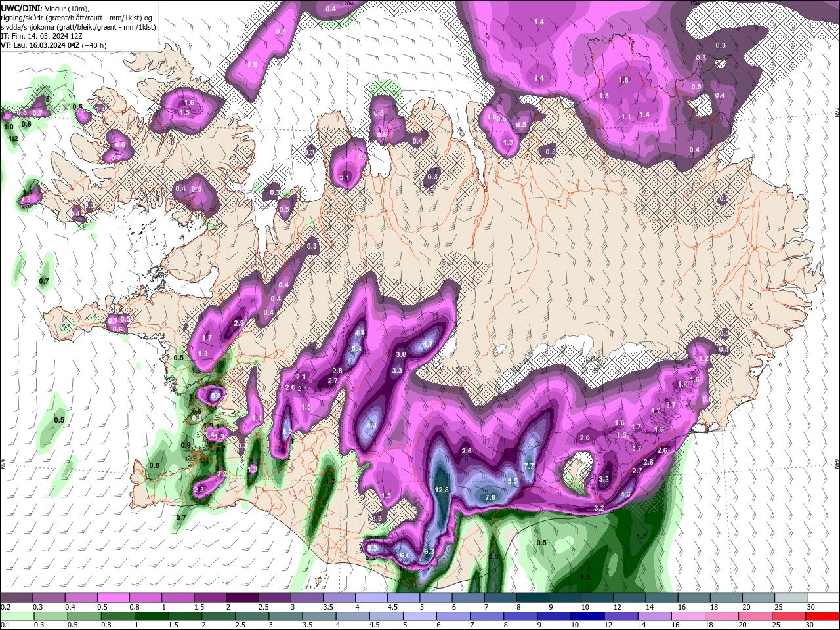Click the top-row legend swatch between 8 and 9
The height and width of the screenshot is (630, 840).
(x=533, y=598)
